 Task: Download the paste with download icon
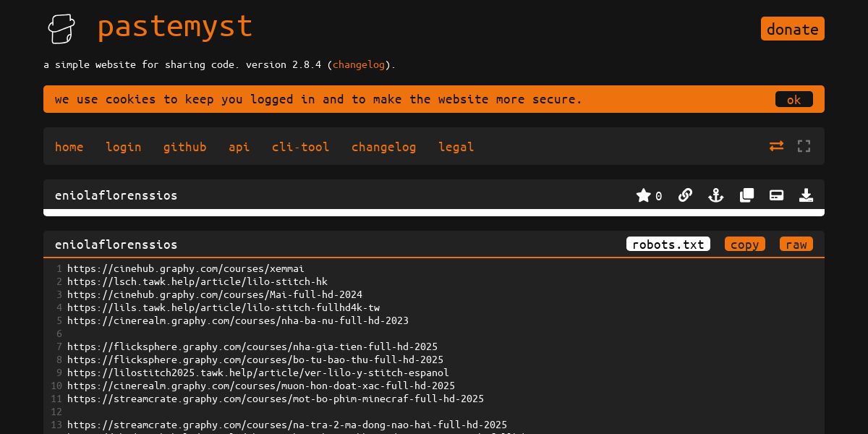tap(806, 195)
